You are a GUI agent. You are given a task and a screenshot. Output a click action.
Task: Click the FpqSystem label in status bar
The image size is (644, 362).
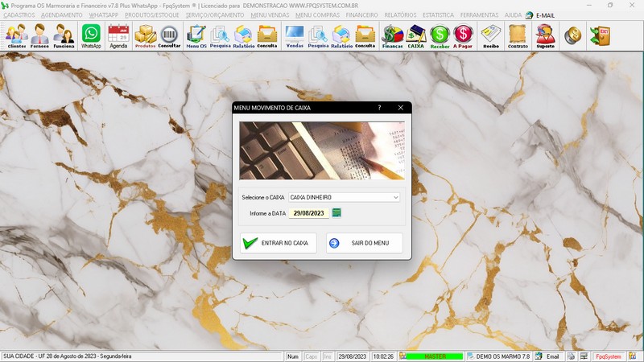(x=609, y=356)
